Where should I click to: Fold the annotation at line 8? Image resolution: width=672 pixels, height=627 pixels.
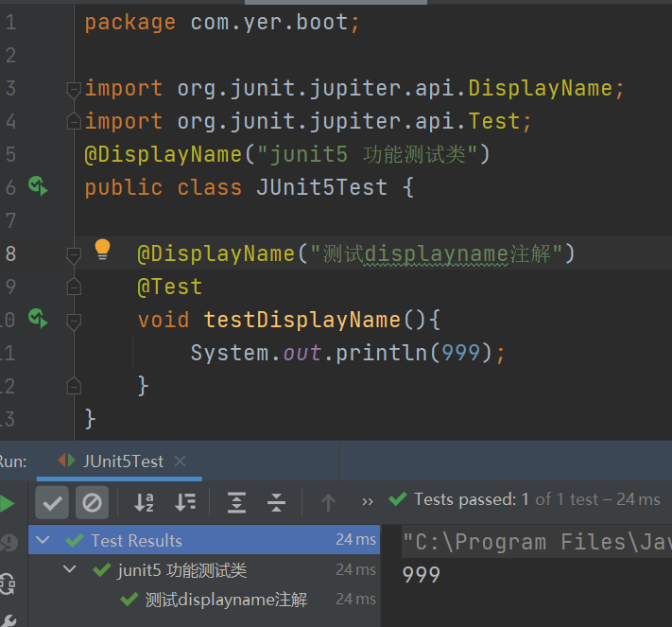(74, 255)
